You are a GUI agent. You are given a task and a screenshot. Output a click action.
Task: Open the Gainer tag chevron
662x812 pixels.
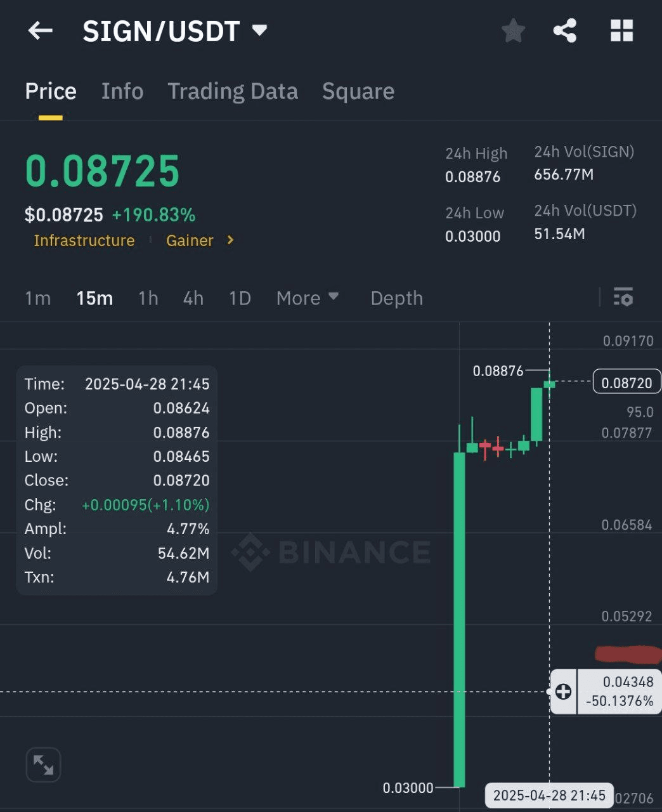pos(231,240)
